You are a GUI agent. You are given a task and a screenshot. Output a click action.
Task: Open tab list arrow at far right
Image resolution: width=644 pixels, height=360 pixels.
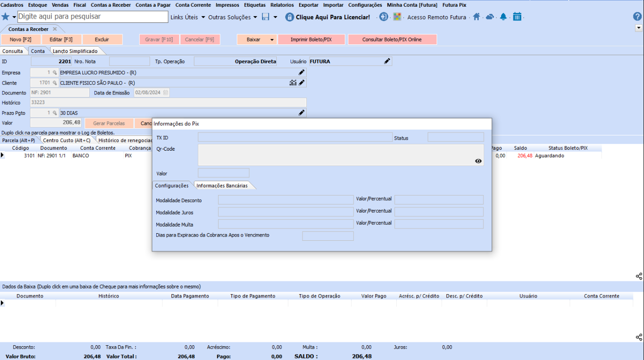tap(639, 28)
